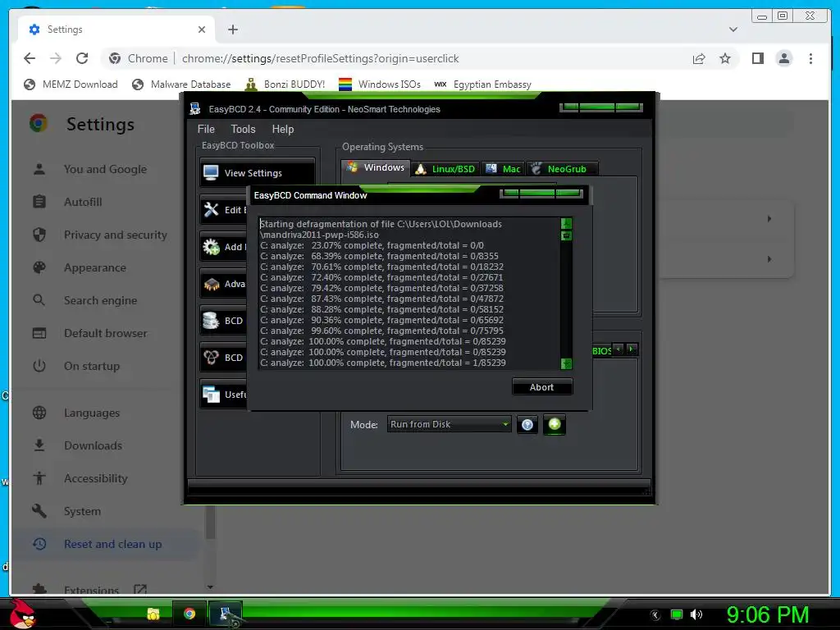Viewport: 840px width, 630px height.
Task: Open 'You and Google' in Chrome settings
Action: (x=105, y=169)
